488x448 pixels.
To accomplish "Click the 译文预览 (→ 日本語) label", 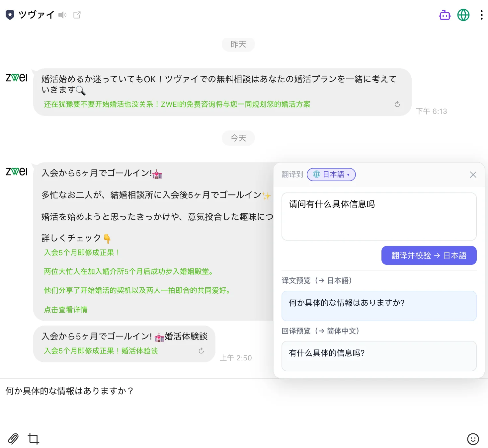I will (317, 280).
